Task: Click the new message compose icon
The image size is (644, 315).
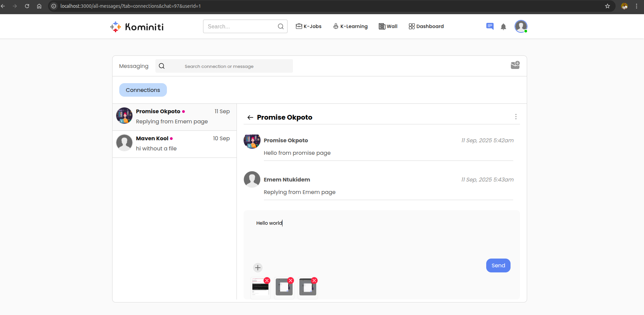Action: point(515,65)
